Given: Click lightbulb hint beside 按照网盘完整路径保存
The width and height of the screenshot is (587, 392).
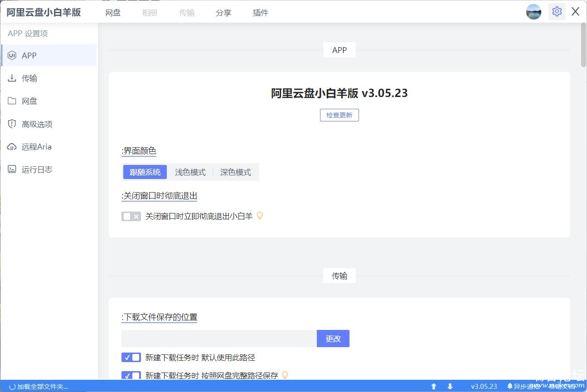Looking at the screenshot, I should (285, 375).
